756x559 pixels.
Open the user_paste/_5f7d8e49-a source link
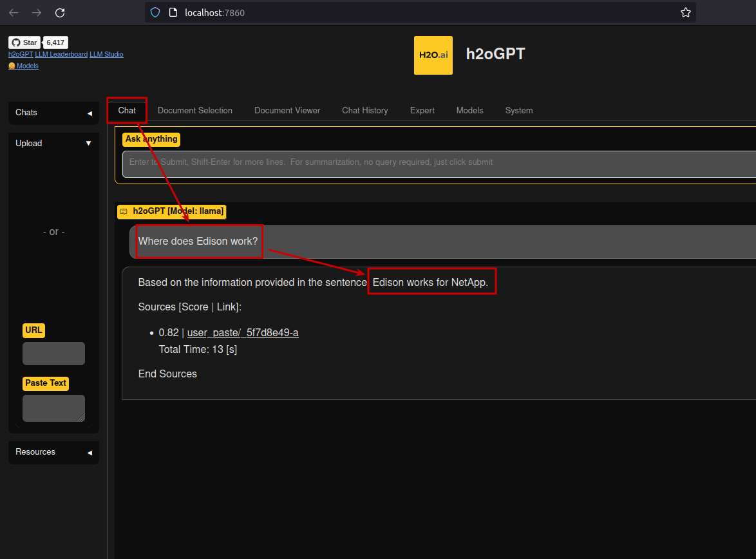[x=243, y=333]
